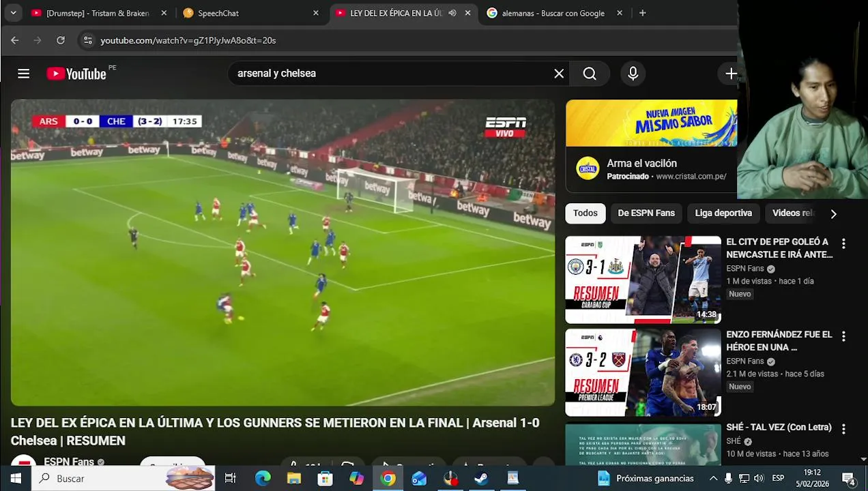
Task: Open ESPN Fans channel under the Enzo video
Action: click(745, 361)
